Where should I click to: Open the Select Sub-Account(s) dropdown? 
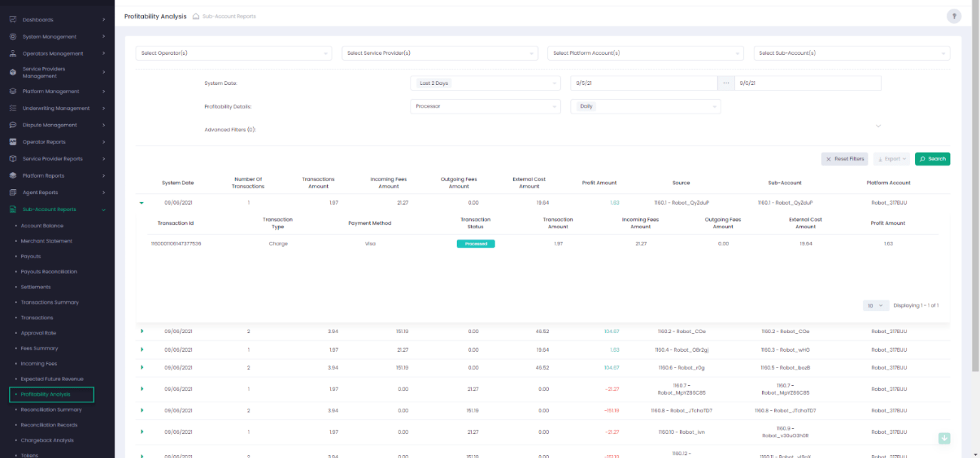point(851,54)
